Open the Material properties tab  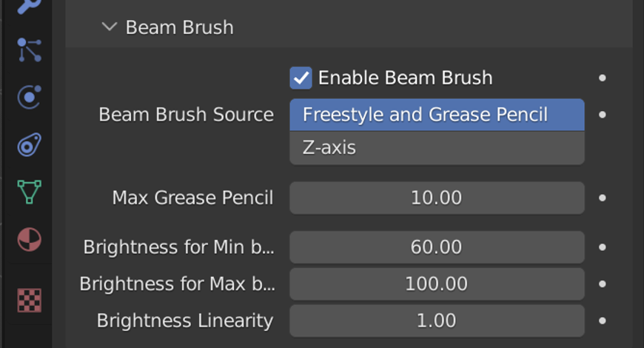pyautogui.click(x=29, y=240)
